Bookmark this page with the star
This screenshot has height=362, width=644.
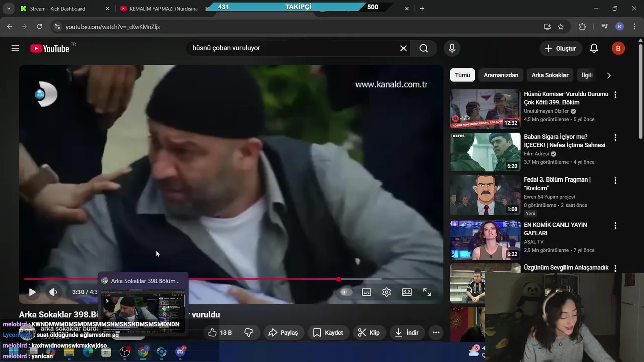pyautogui.click(x=561, y=26)
